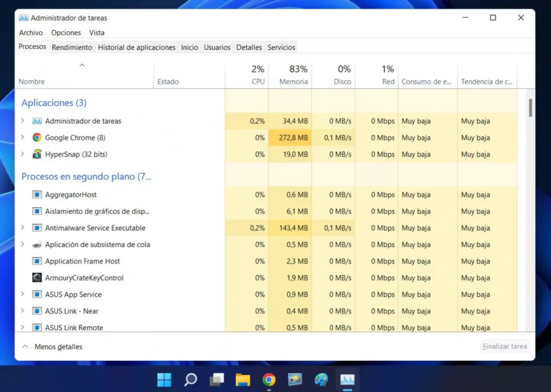Viewport: 551px width, 392px height.
Task: Open the Paint palette taskbar icon
Action: (x=321, y=379)
